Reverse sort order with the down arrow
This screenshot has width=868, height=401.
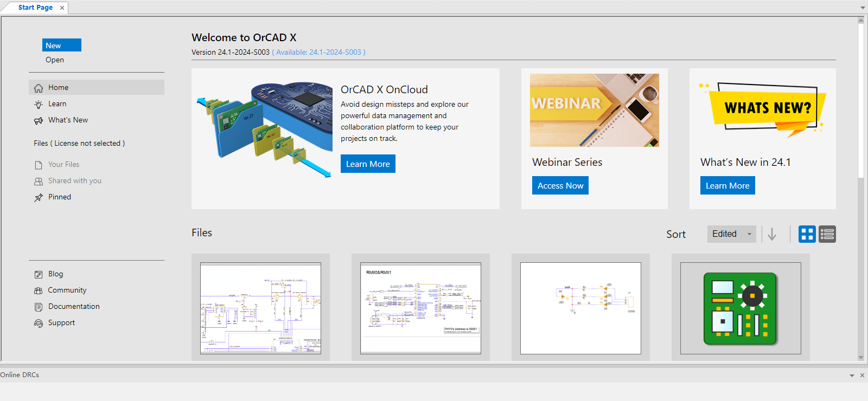click(x=772, y=234)
